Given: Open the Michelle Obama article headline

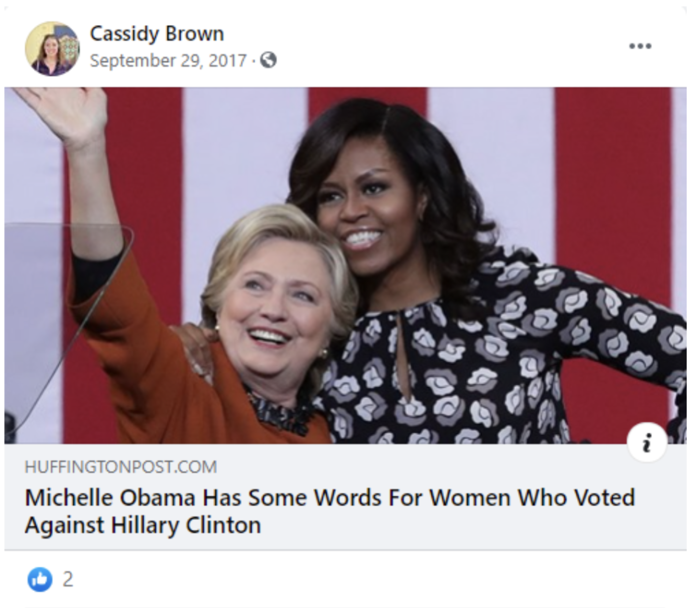Looking at the screenshot, I should pos(330,511).
